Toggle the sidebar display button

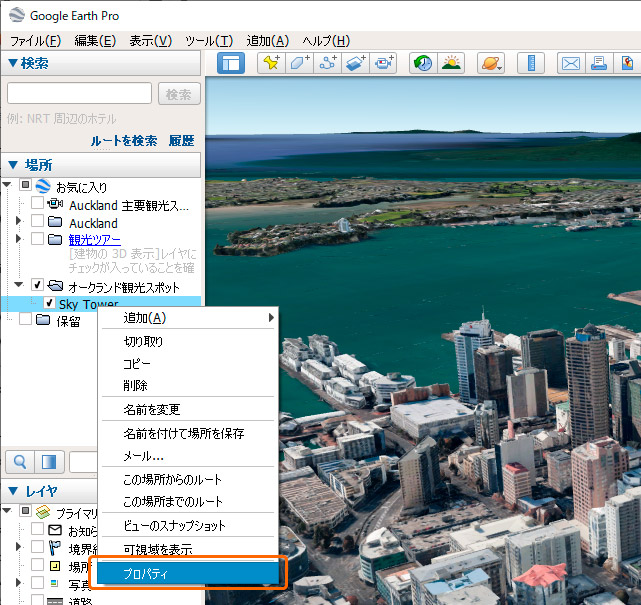coord(231,63)
